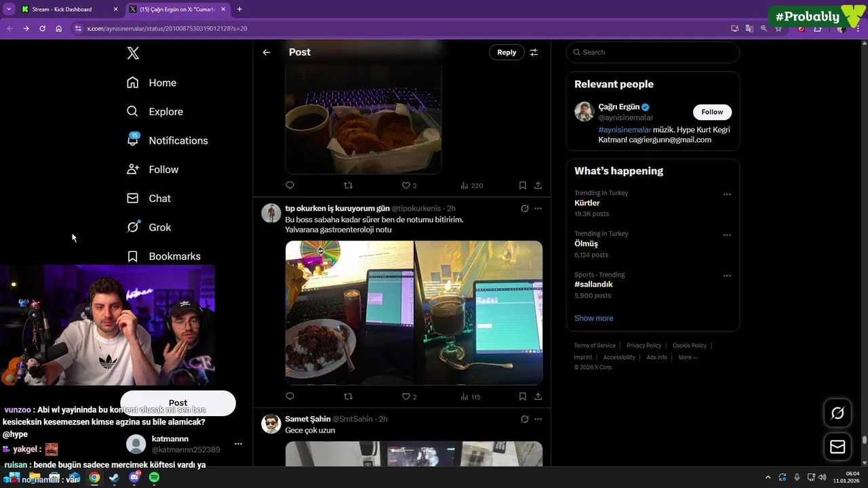This screenshot has height=488, width=868.
Task: Open Samet Şahin name link
Action: point(308,419)
